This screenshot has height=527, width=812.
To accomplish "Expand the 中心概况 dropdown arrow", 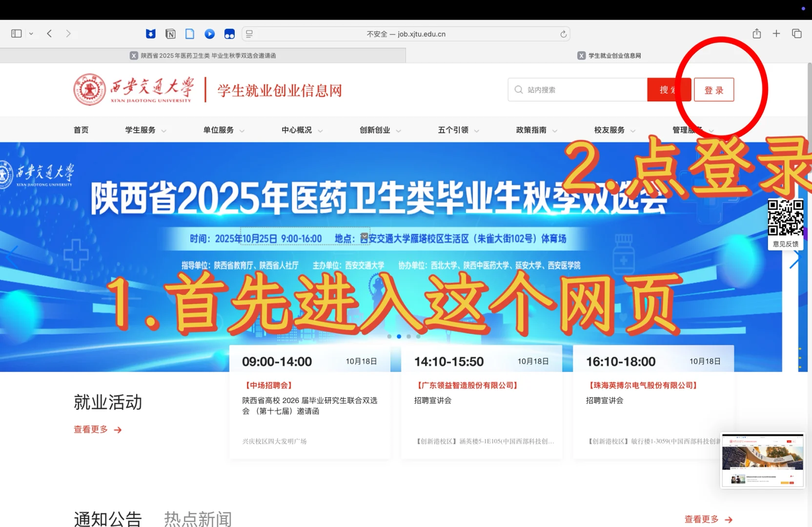I will point(321,131).
